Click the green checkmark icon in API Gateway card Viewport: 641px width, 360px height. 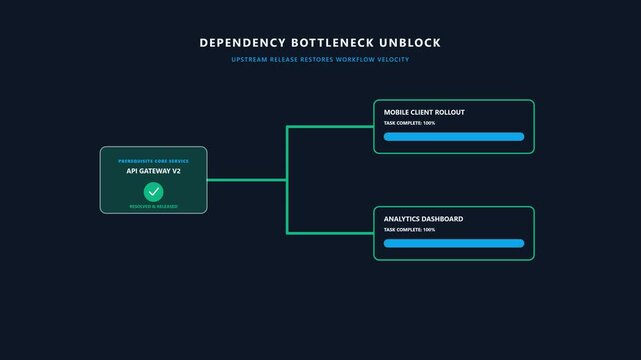154,192
